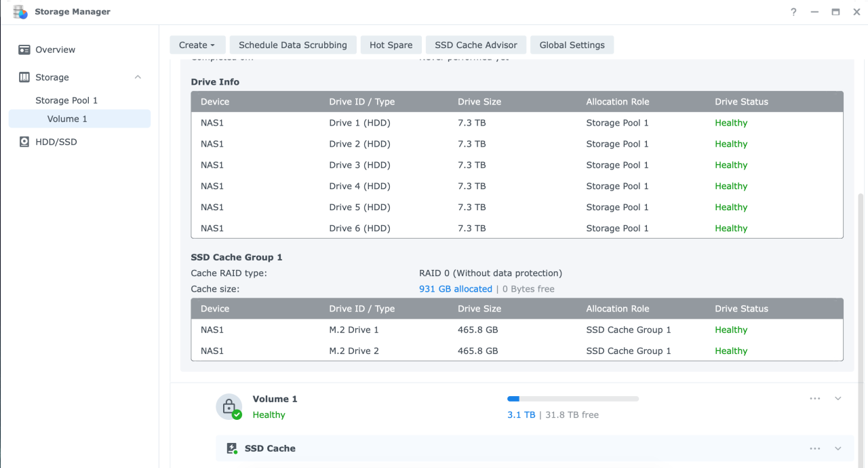This screenshot has width=868, height=468.
Task: Click the Volume 1 lock status icon
Action: coord(229,407)
